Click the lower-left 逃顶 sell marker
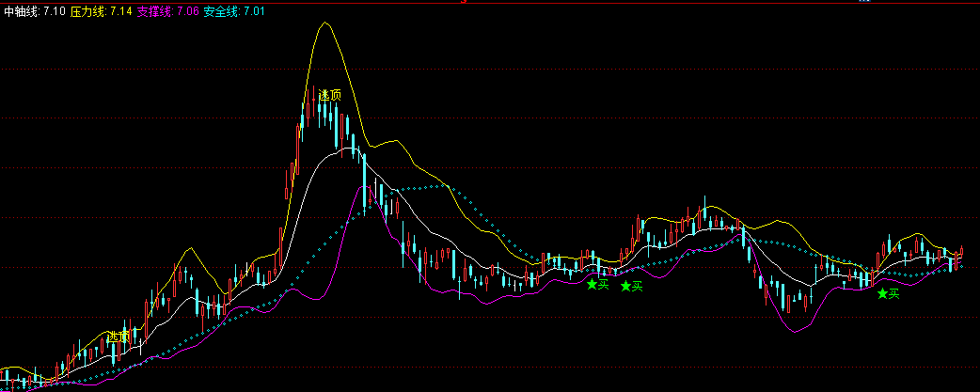 click(x=119, y=337)
